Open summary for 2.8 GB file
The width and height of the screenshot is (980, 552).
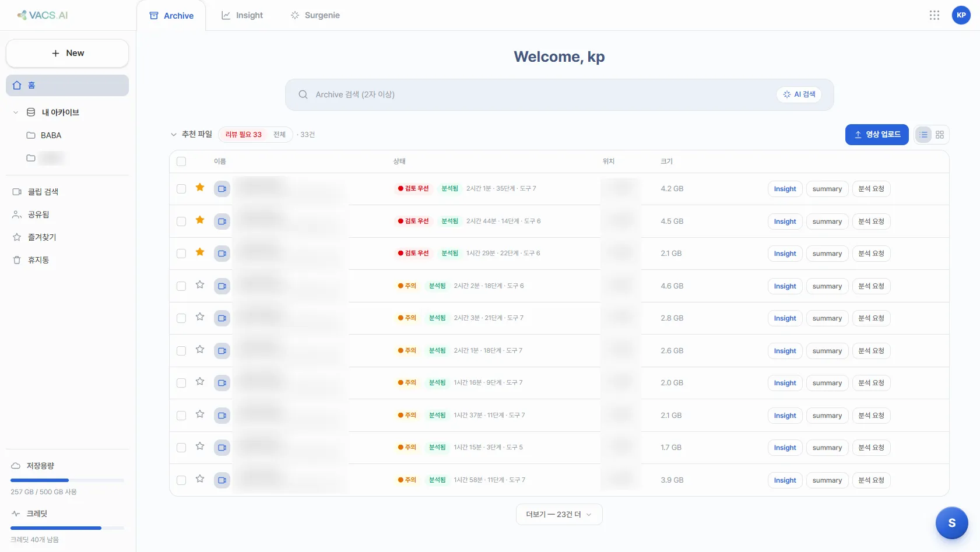(x=827, y=318)
